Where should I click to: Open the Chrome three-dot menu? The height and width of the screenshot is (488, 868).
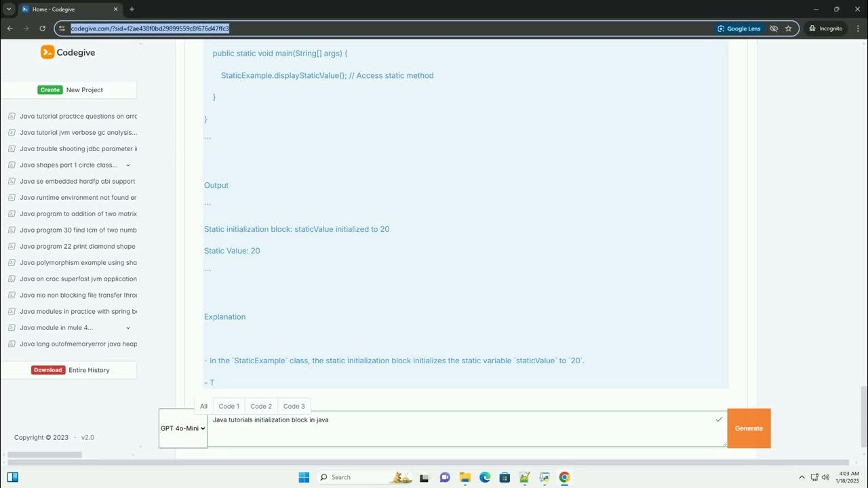pyautogui.click(x=857, y=28)
